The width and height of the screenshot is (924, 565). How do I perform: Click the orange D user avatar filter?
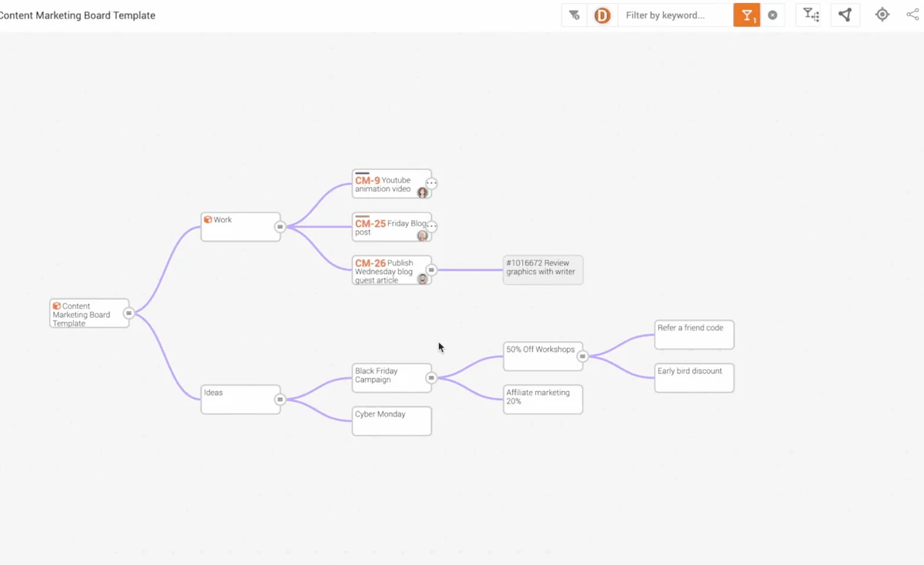coord(602,15)
